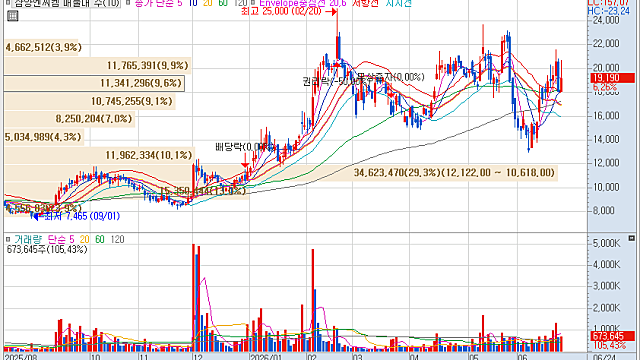Select the 삼양엔씨켐 매물대 indicator label
The height and width of the screenshot is (360, 640).
67,4
